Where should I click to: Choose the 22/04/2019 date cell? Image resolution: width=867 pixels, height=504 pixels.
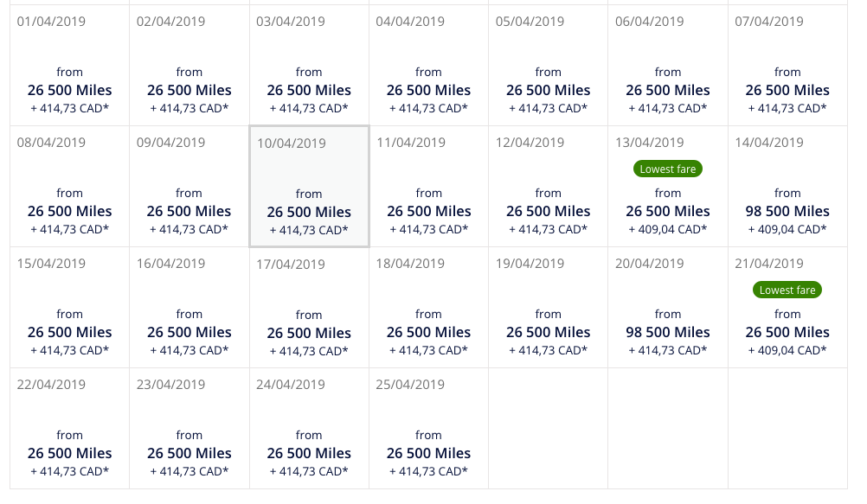click(x=70, y=428)
